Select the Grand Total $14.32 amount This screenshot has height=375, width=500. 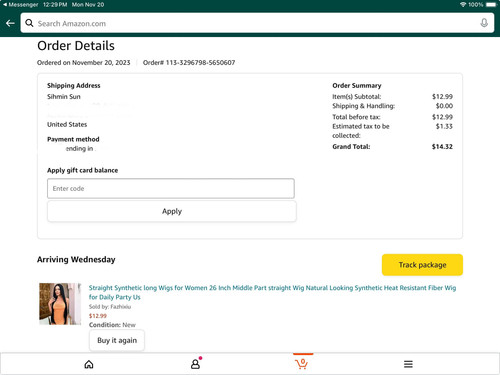pos(442,147)
